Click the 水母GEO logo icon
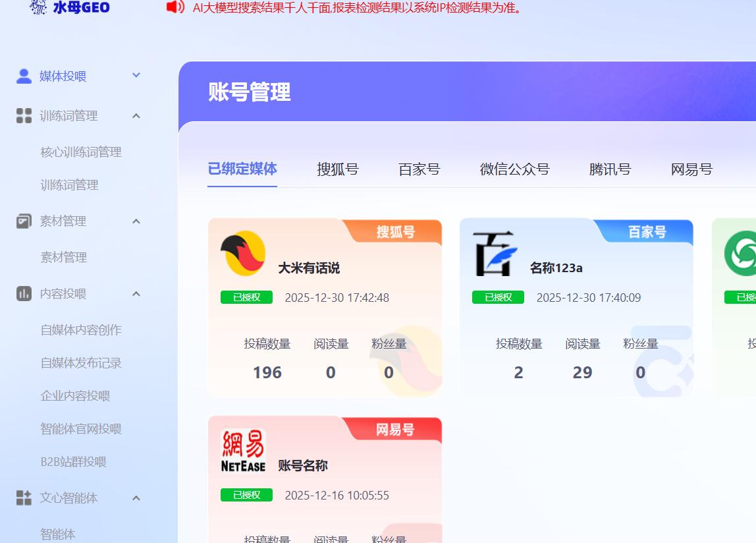This screenshot has width=756, height=543. click(38, 7)
